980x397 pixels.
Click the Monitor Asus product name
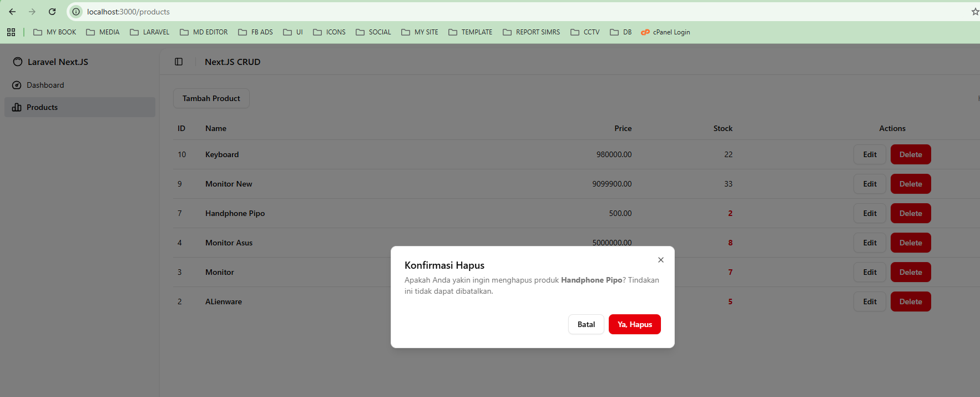click(229, 243)
